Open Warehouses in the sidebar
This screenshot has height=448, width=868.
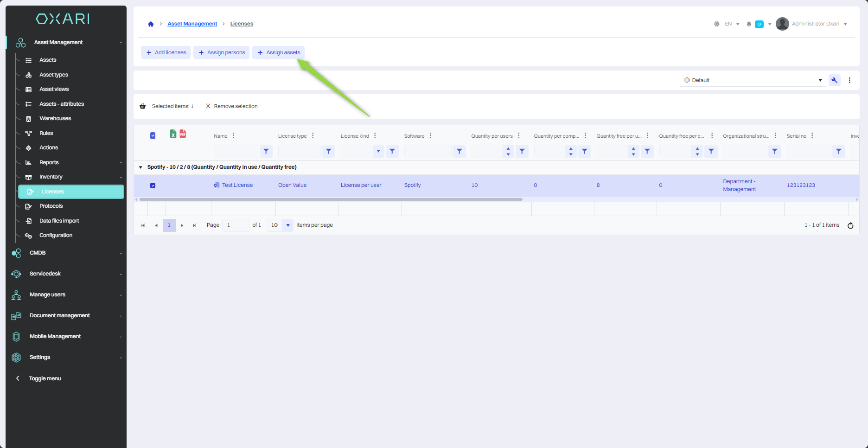(55, 118)
